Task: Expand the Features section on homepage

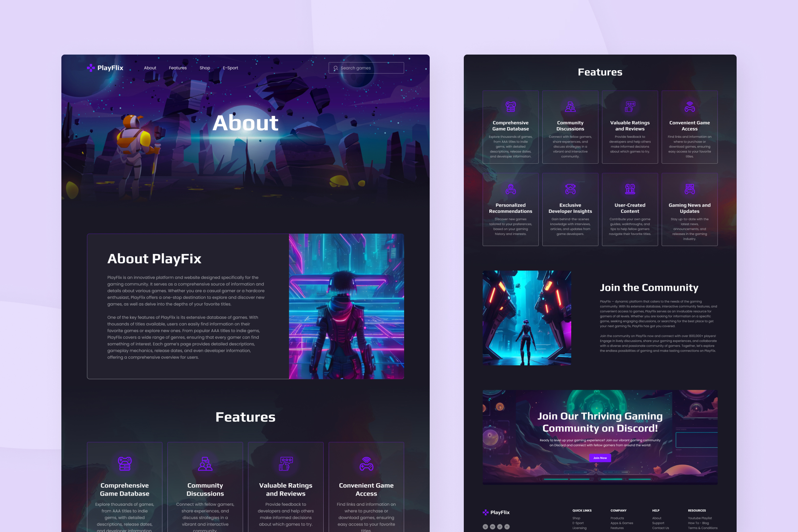Action: pos(178,68)
